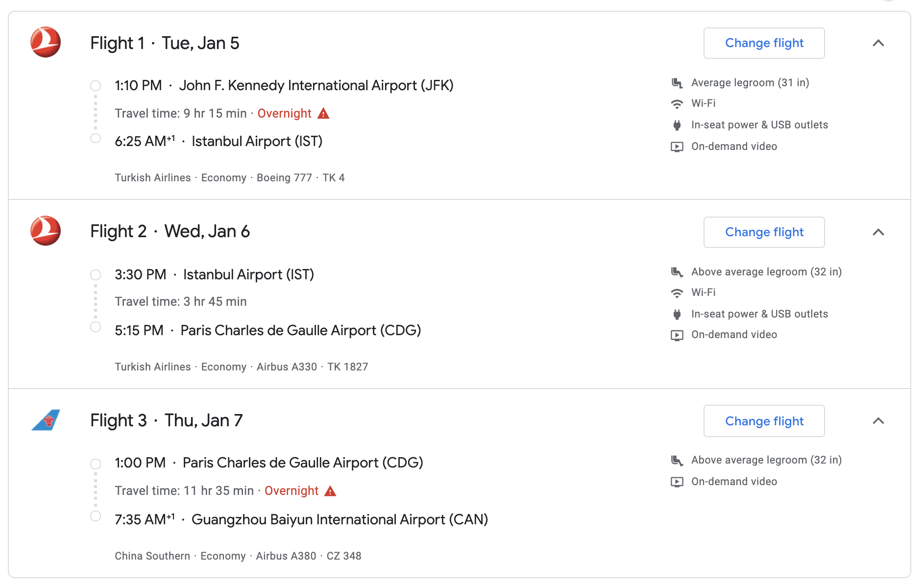Click the legroom seat icon for Flight 2
This screenshot has width=924, height=588.
(x=677, y=272)
